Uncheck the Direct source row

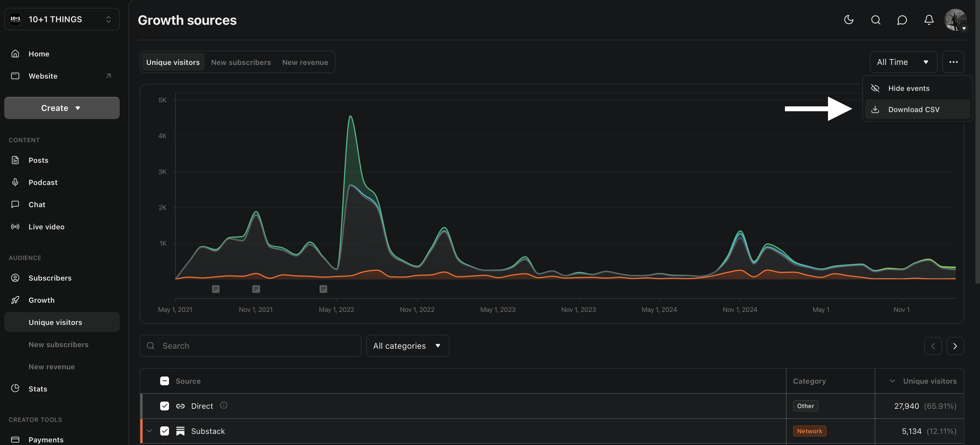coord(165,406)
